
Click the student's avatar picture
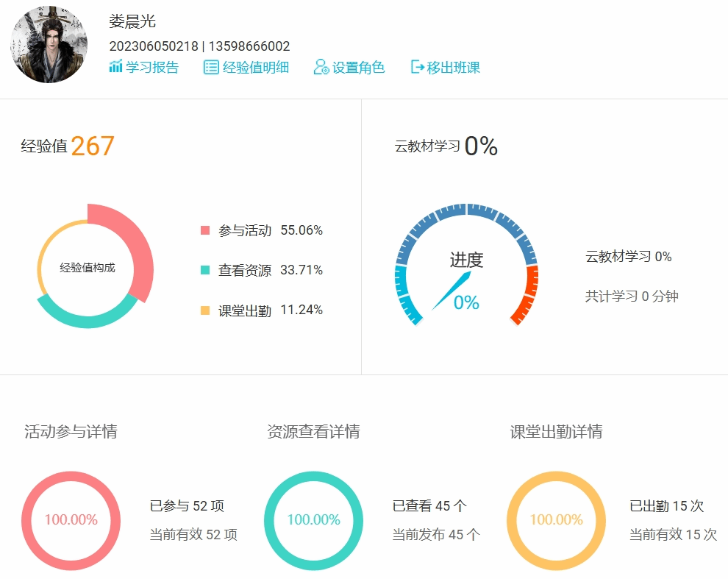(49, 45)
